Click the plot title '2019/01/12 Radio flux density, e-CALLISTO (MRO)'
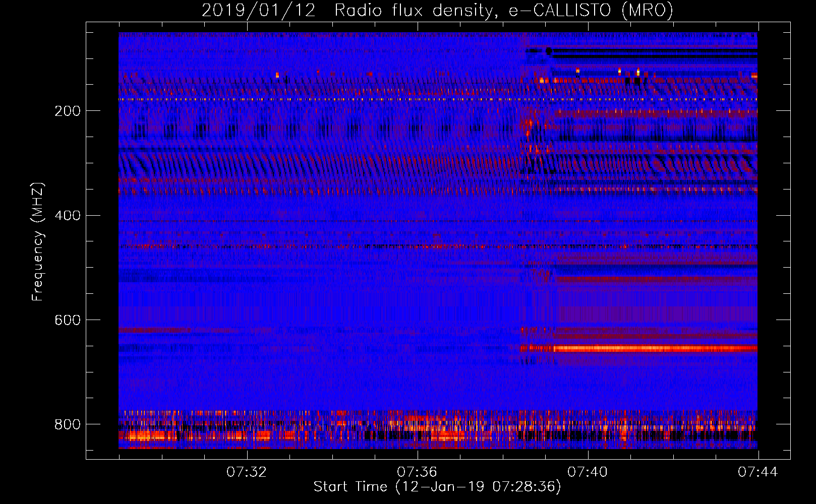The image size is (816, 504). pos(437,10)
